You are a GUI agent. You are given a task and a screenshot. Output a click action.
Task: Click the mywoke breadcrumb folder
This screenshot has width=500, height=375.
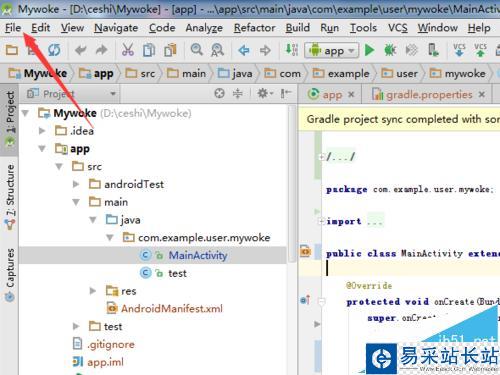457,73
